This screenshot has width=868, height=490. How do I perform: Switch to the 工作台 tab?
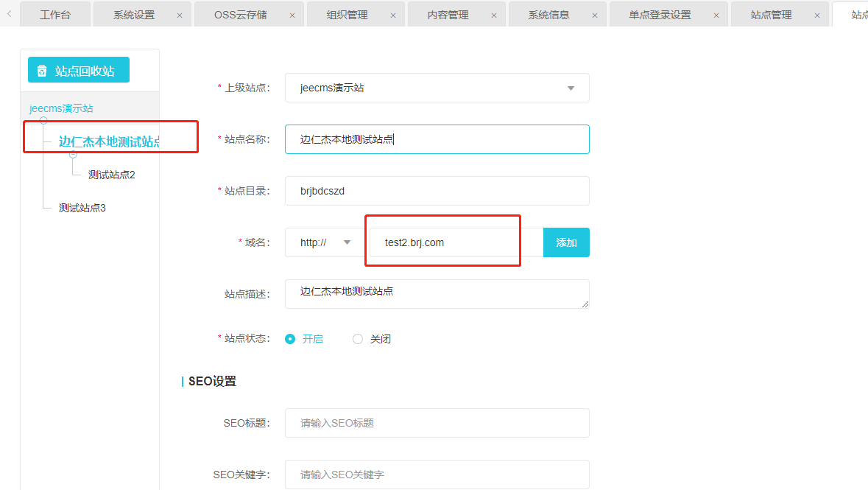click(x=55, y=15)
